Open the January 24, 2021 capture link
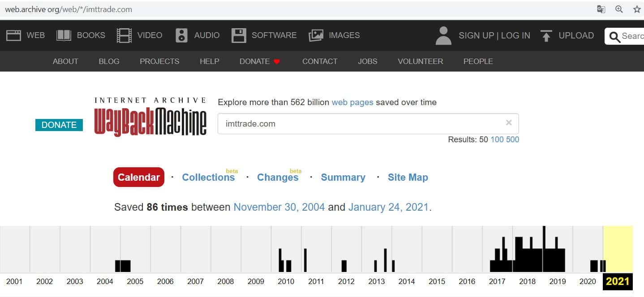Viewport: 644px width, 297px height. [x=388, y=207]
